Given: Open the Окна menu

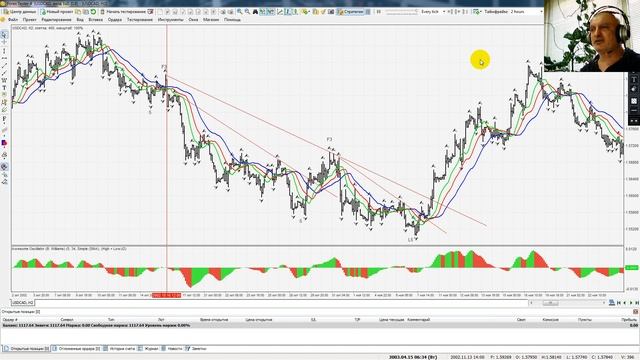Looking at the screenshot, I should (x=193, y=20).
